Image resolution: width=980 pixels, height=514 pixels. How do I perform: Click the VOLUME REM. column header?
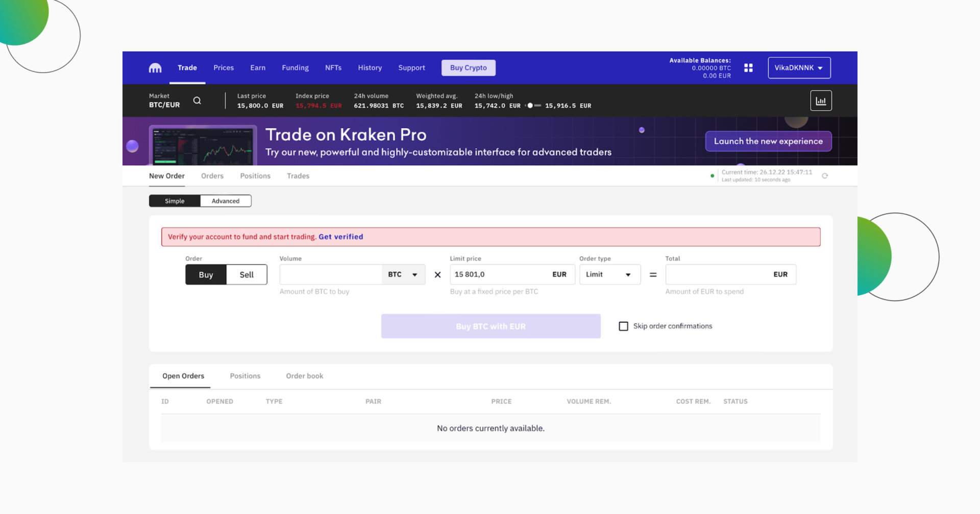point(589,401)
